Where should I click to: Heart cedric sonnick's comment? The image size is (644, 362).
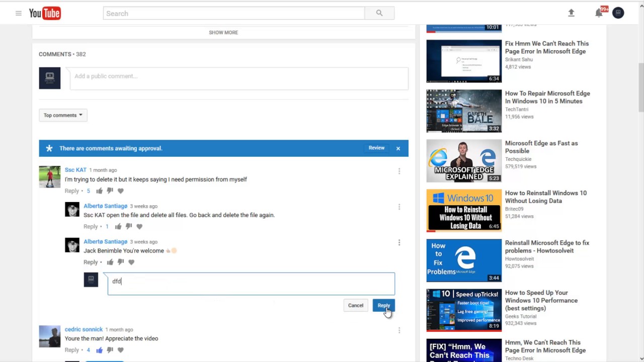(121, 350)
